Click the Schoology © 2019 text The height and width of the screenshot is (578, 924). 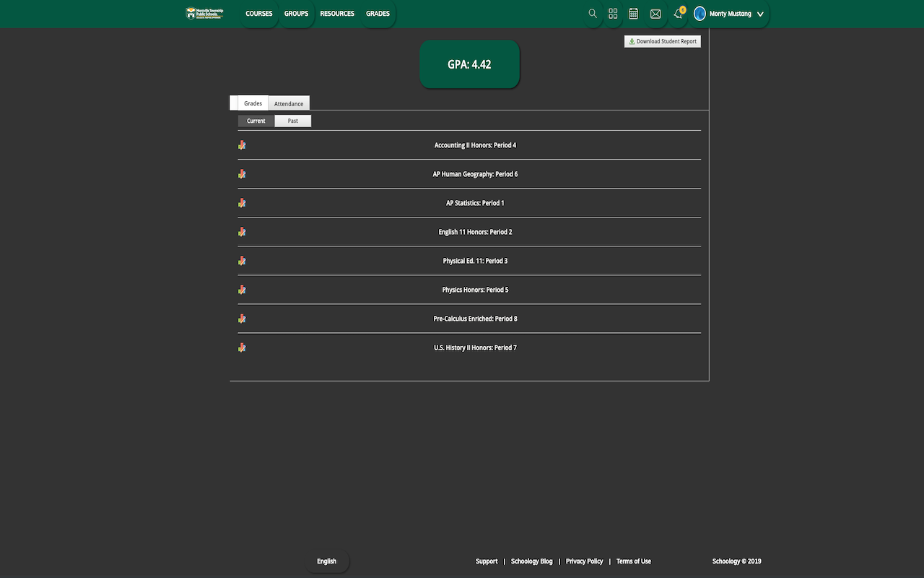[x=736, y=561]
